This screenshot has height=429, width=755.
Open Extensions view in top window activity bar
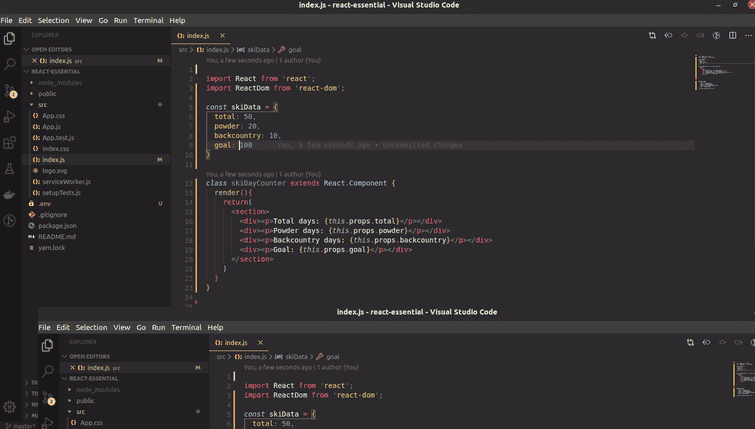point(10,143)
